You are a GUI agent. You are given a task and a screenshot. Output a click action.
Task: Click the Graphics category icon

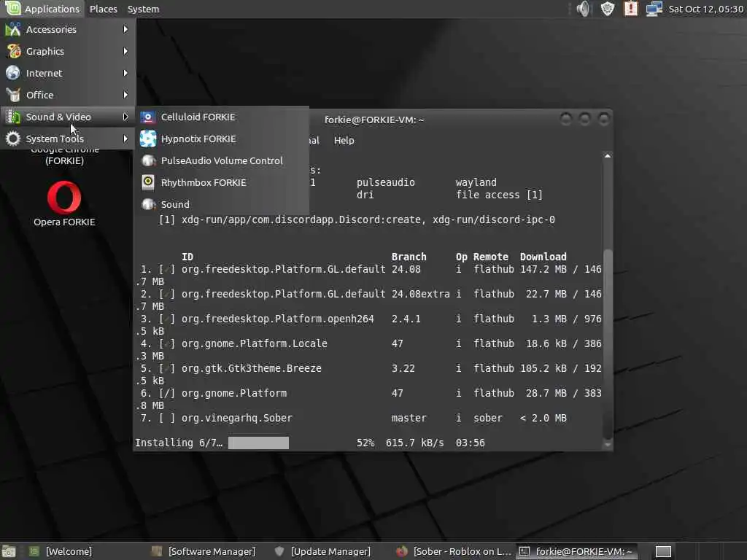pos(13,51)
